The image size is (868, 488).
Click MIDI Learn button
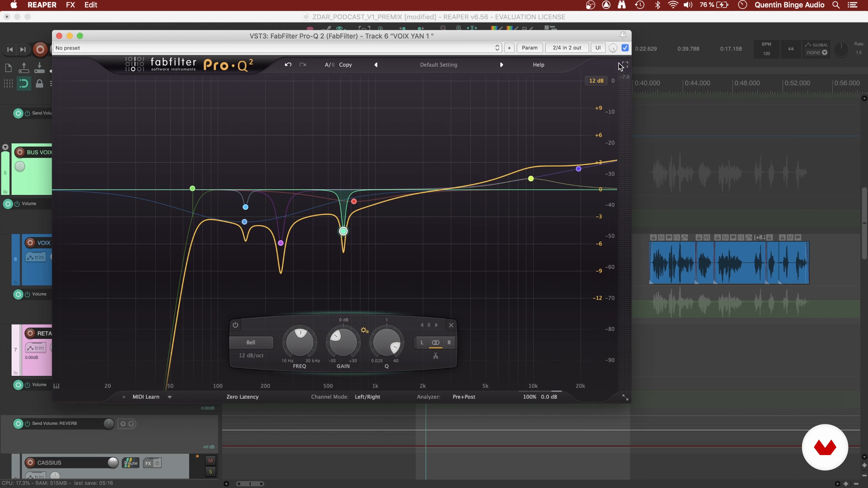[146, 397]
